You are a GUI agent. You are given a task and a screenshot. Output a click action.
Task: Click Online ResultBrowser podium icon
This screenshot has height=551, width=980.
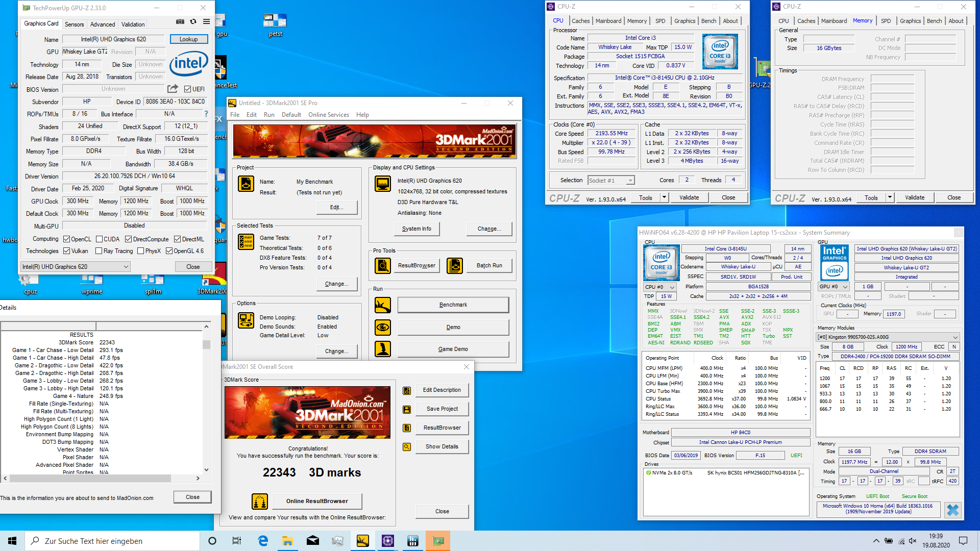[x=260, y=502]
